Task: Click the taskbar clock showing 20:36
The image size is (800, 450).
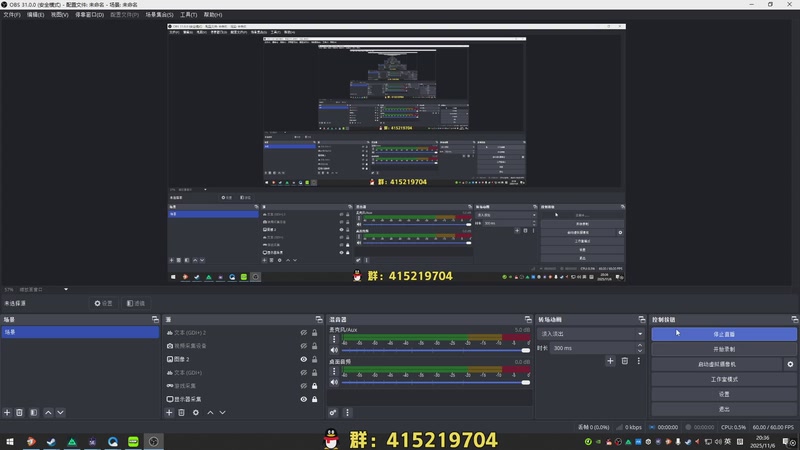Action: (x=762, y=441)
